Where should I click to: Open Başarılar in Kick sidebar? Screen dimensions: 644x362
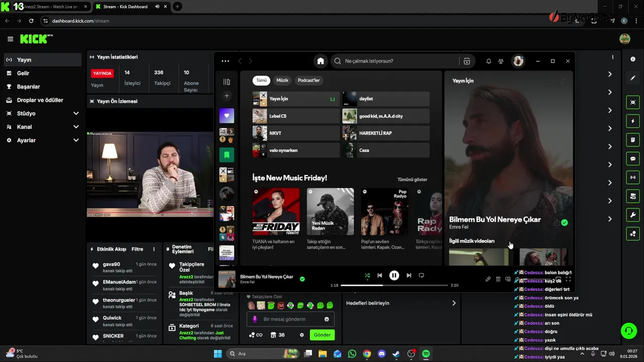pos(42,86)
